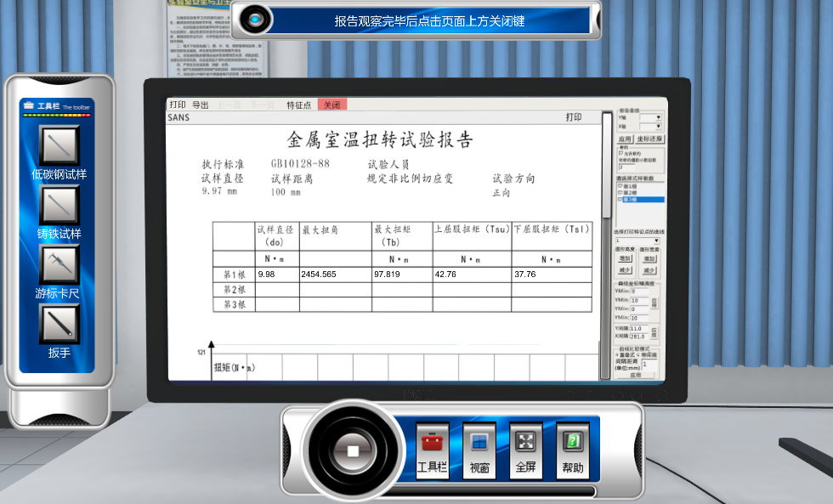The height and width of the screenshot is (504, 833).
Task: Click the red 关闭 button
Action: [331, 105]
